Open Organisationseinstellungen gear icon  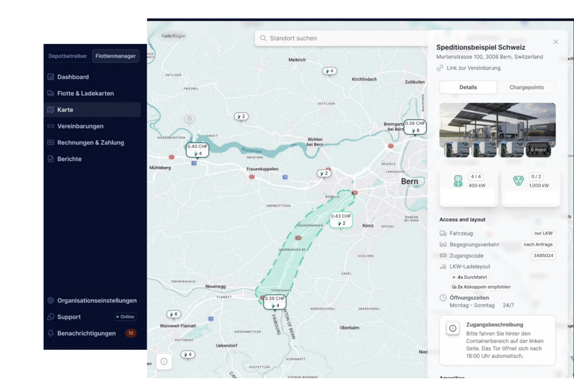tap(51, 301)
